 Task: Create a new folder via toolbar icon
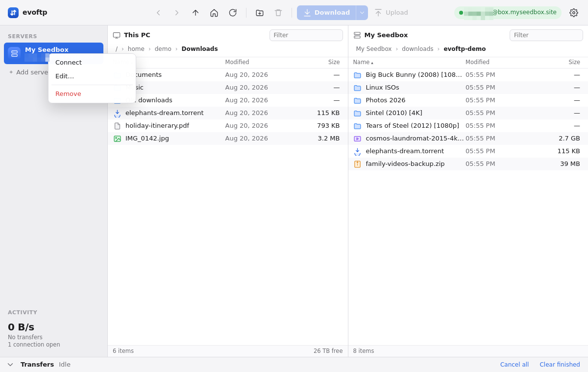click(x=260, y=13)
